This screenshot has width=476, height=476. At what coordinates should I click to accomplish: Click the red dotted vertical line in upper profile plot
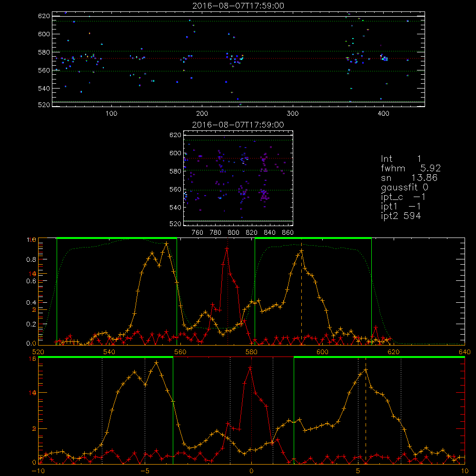tap(228, 291)
